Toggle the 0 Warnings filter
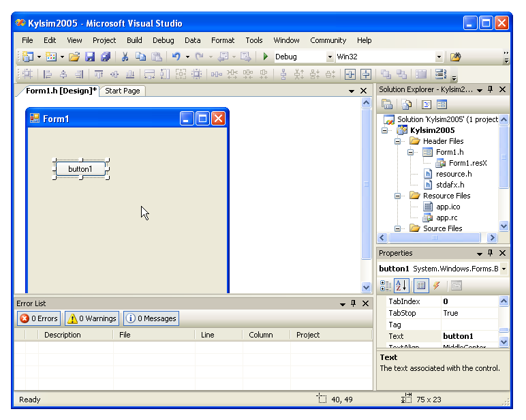 pyautogui.click(x=92, y=318)
